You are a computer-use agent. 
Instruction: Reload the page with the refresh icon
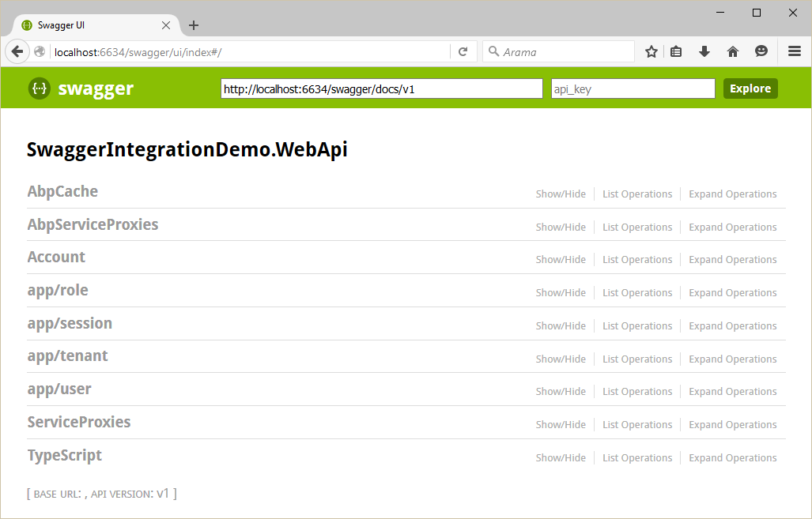click(463, 52)
